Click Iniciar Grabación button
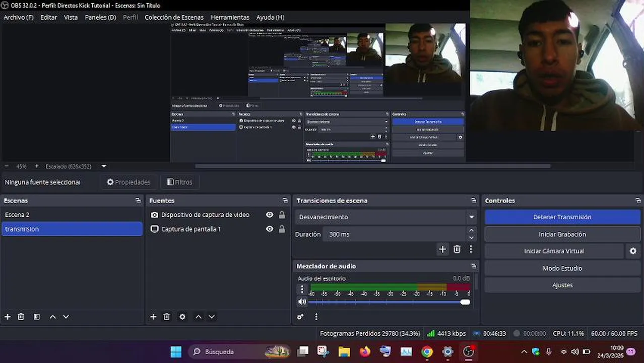Image resolution: width=644 pixels, height=363 pixels. 562,234
